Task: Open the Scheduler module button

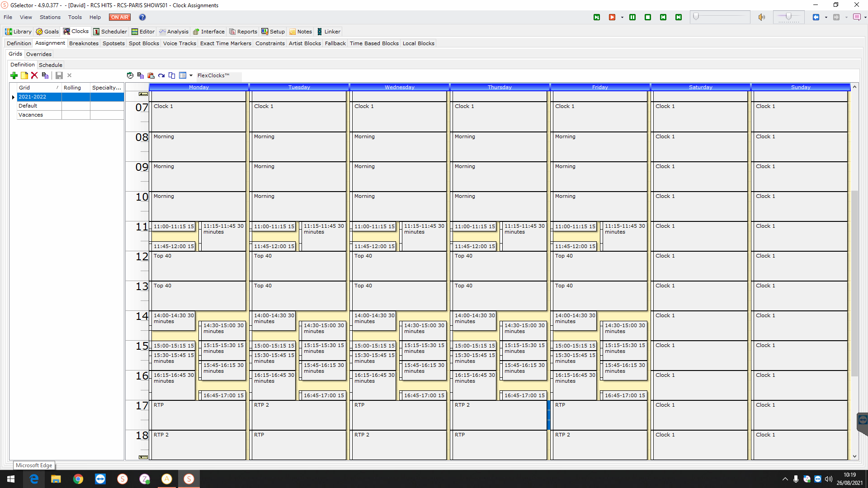Action: tap(110, 32)
